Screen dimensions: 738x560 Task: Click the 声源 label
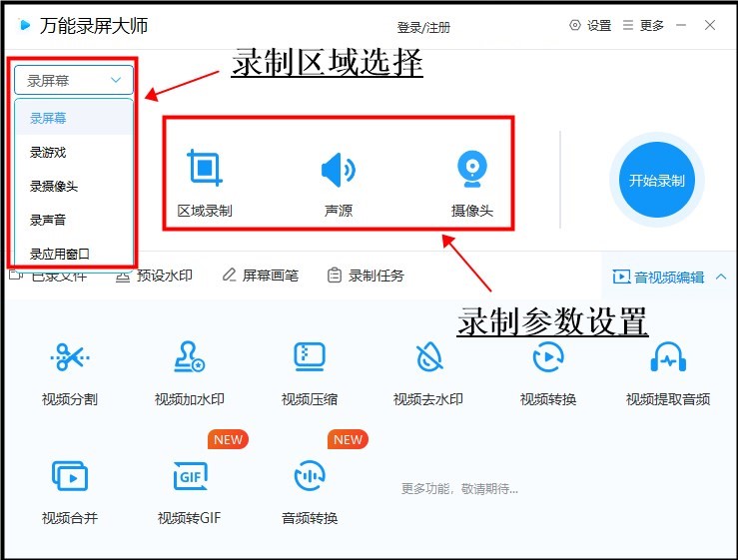339,211
